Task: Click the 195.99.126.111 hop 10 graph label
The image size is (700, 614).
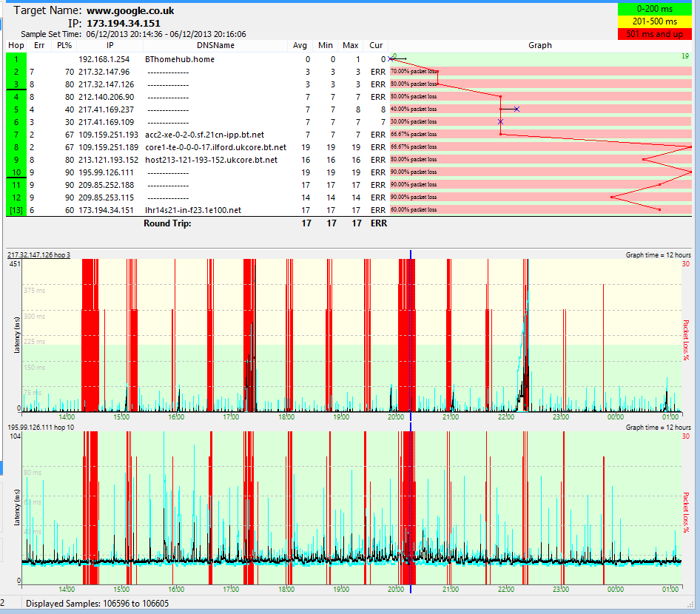Action: (x=41, y=428)
